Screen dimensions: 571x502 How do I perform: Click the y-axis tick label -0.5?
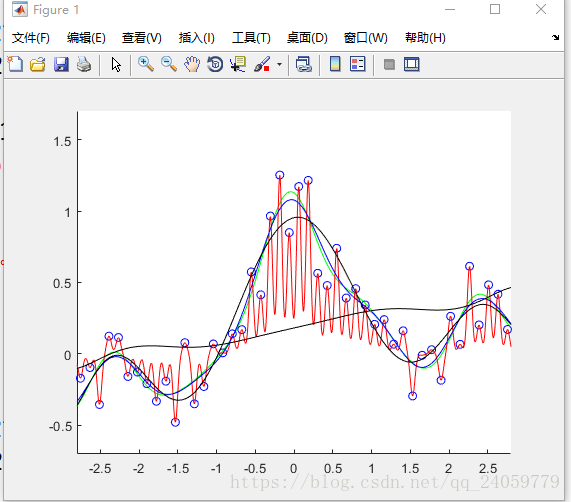60,426
